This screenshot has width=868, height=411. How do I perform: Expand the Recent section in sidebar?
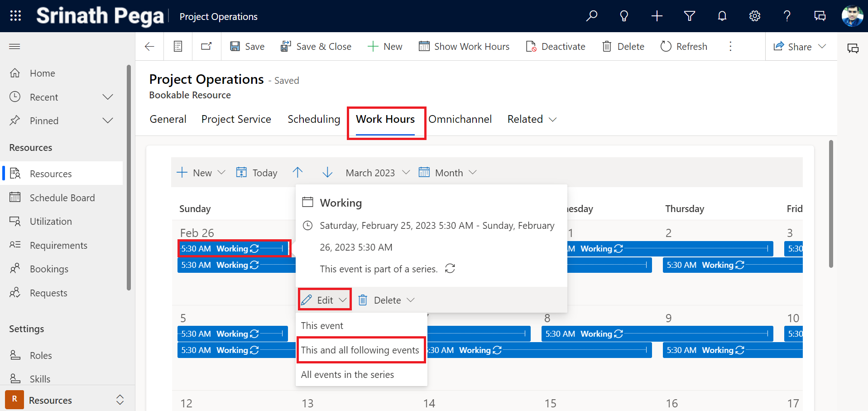107,97
